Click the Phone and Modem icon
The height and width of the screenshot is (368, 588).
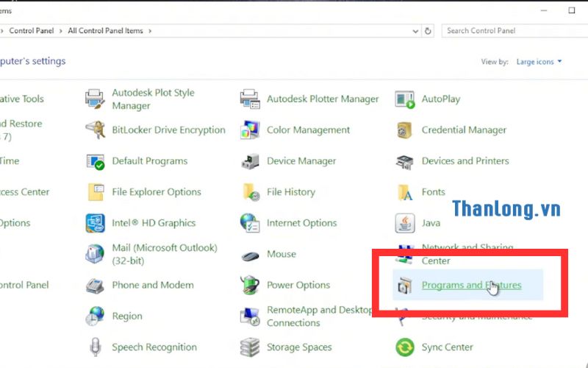95,286
